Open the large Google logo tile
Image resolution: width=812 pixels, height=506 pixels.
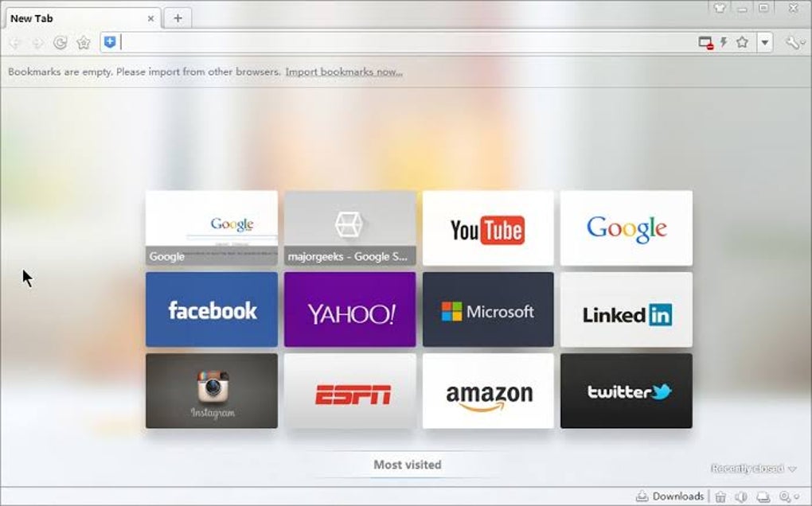coord(626,228)
